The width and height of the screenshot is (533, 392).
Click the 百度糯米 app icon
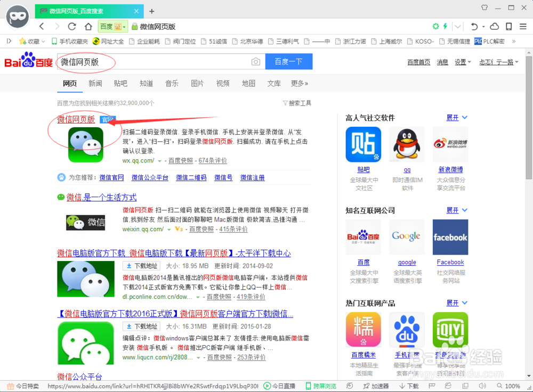pyautogui.click(x=364, y=330)
